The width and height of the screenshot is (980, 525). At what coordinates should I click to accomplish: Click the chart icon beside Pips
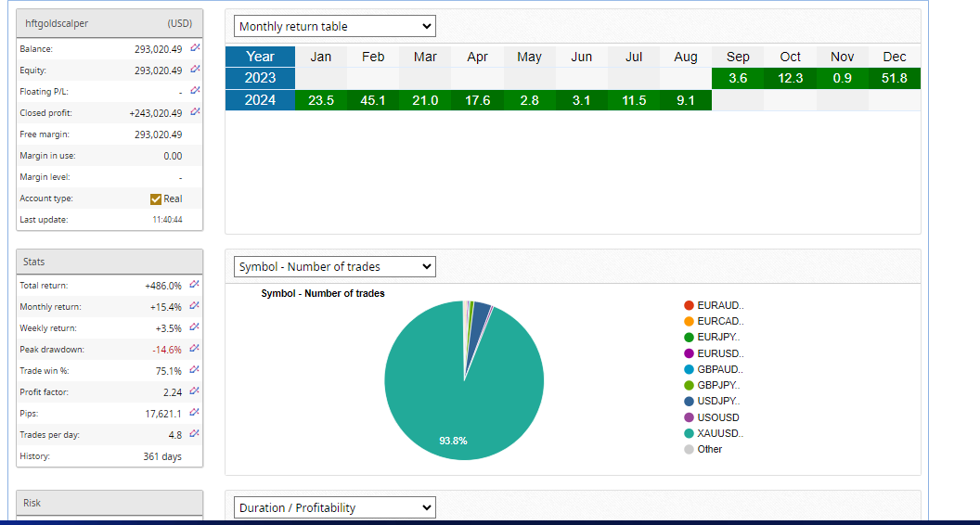pyautogui.click(x=195, y=413)
